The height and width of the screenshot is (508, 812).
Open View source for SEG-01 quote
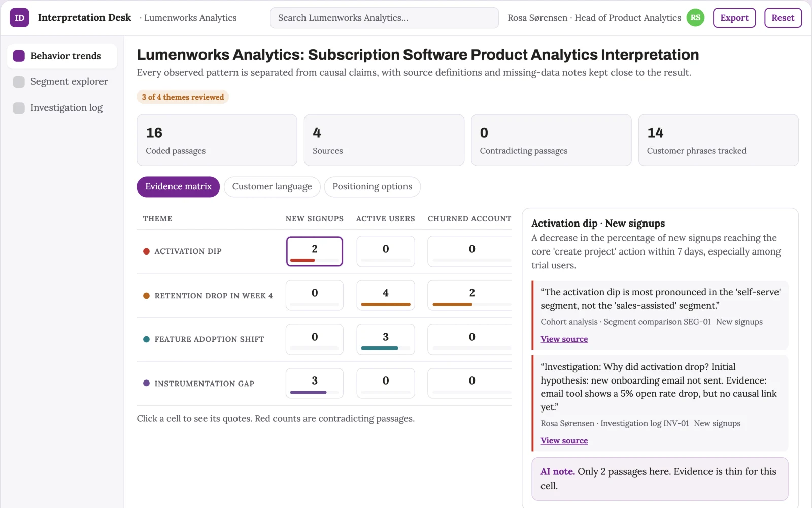[564, 339]
